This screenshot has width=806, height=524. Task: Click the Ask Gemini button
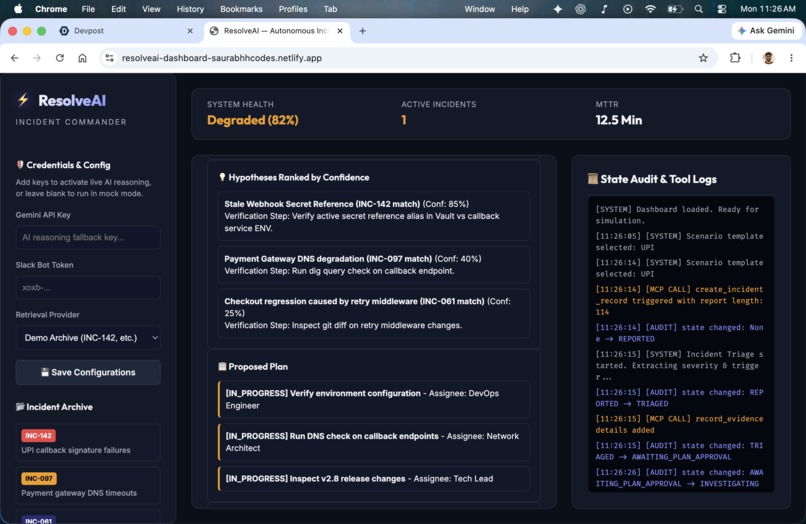click(766, 31)
